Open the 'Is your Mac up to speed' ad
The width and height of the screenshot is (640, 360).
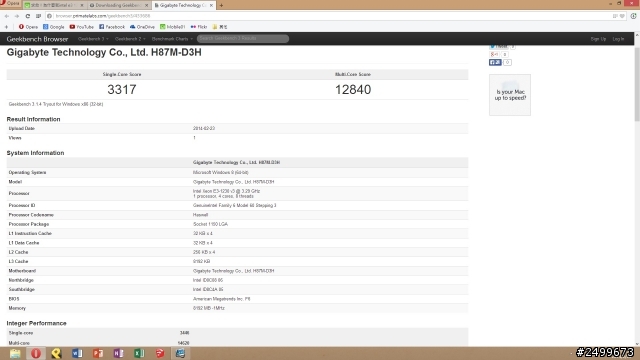click(510, 95)
